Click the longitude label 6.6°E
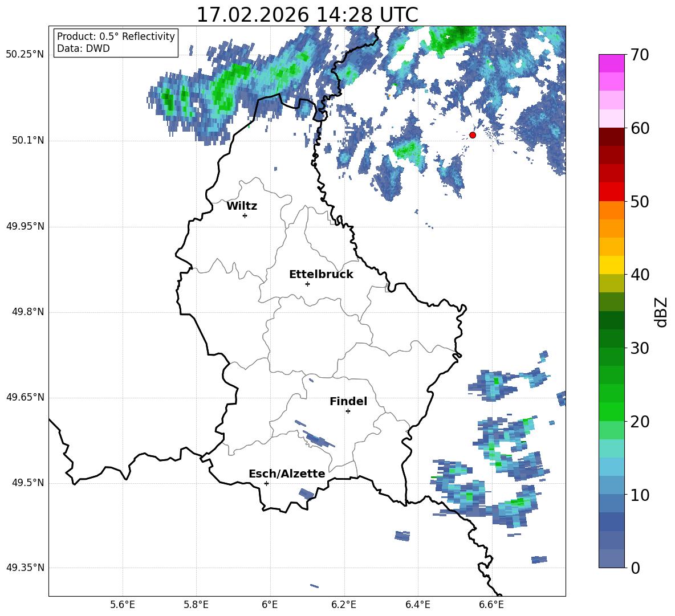The height and width of the screenshot is (616, 675). click(491, 605)
